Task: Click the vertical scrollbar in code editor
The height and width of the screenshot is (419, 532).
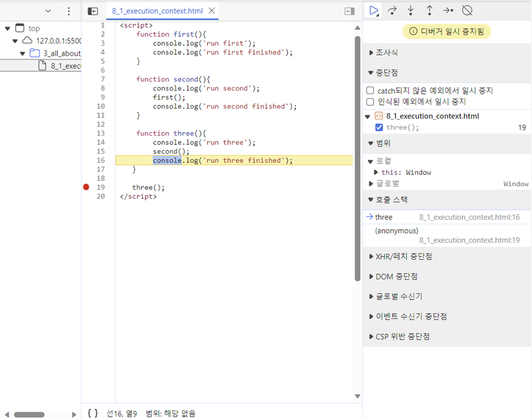Action: [x=357, y=159]
